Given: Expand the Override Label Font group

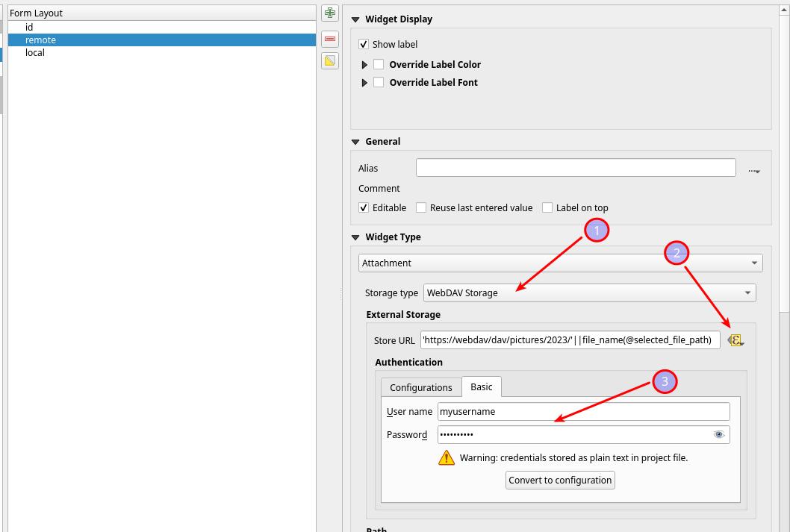Looking at the screenshot, I should [364, 83].
